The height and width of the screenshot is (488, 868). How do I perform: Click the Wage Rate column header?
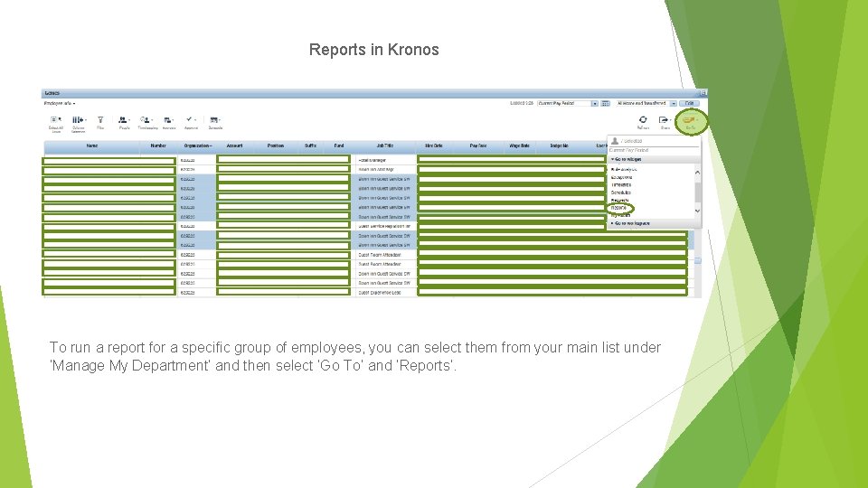click(x=519, y=146)
